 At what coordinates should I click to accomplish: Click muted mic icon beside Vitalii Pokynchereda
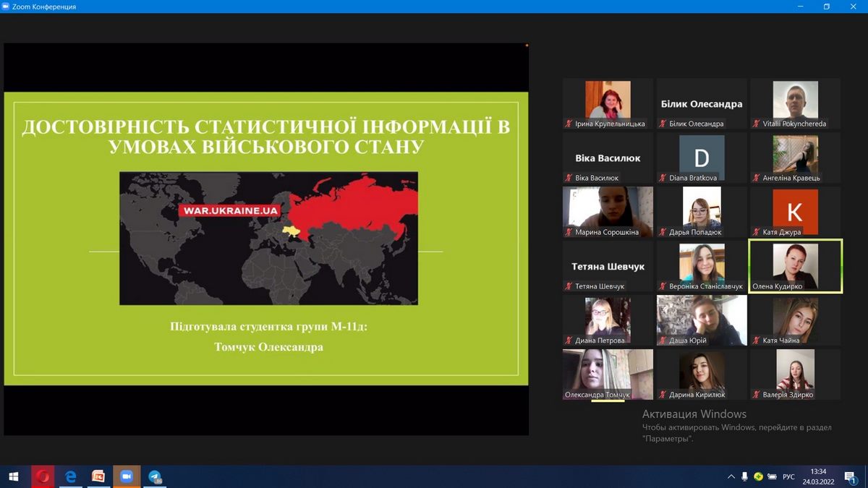(x=757, y=124)
